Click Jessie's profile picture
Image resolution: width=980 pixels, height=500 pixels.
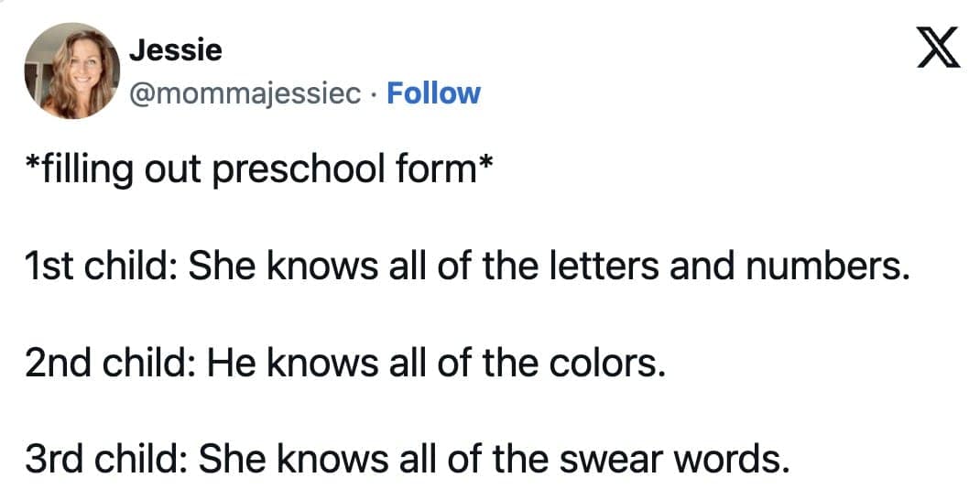coord(71,71)
